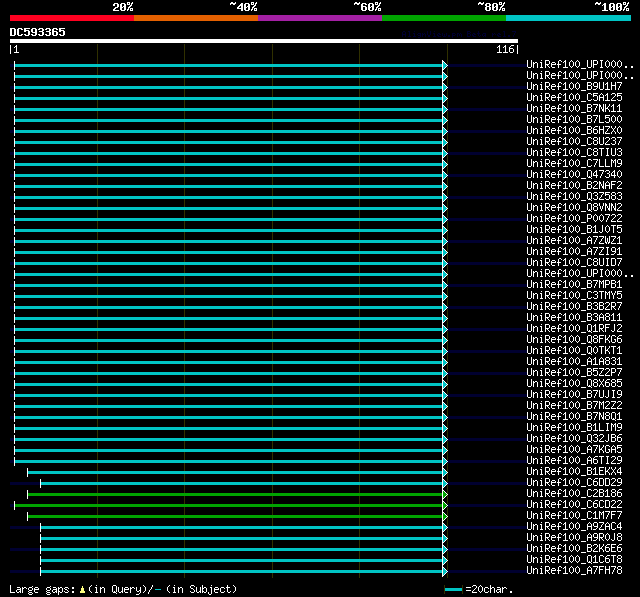Viewport: 640px width, 597px height.
Task: Open hit UniRef100_Q0TKT1
Action: pyautogui.click(x=574, y=351)
